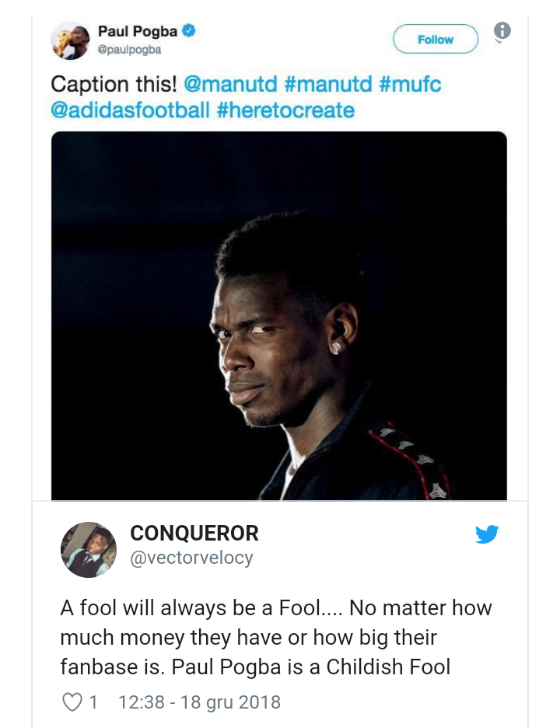
Task: Open the @adidasfootball mention
Action: click(130, 110)
